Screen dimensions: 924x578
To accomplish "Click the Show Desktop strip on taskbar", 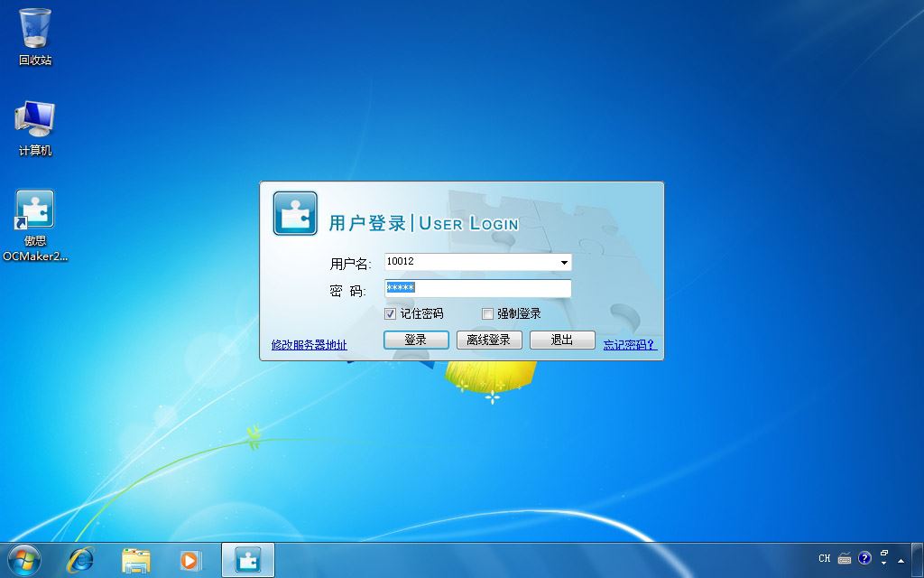I will tap(919, 560).
